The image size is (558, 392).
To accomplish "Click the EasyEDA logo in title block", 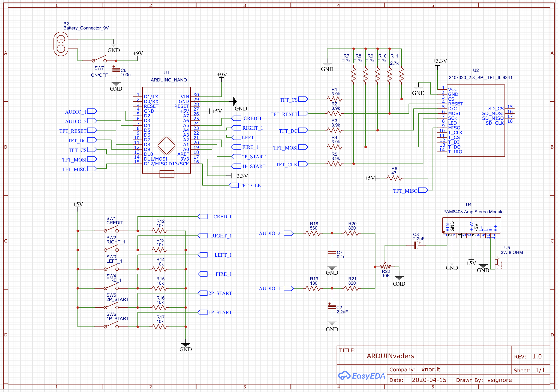I will 362,375.
